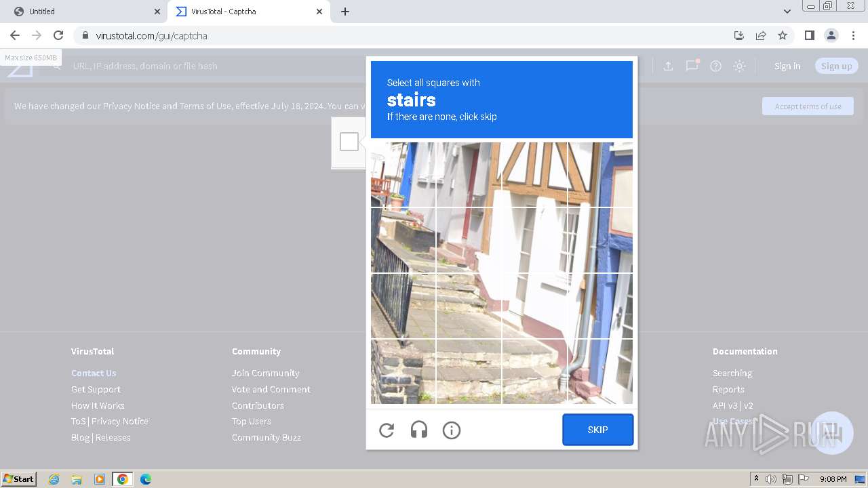Open File Explorer from taskbar
868x488 pixels.
point(77,479)
